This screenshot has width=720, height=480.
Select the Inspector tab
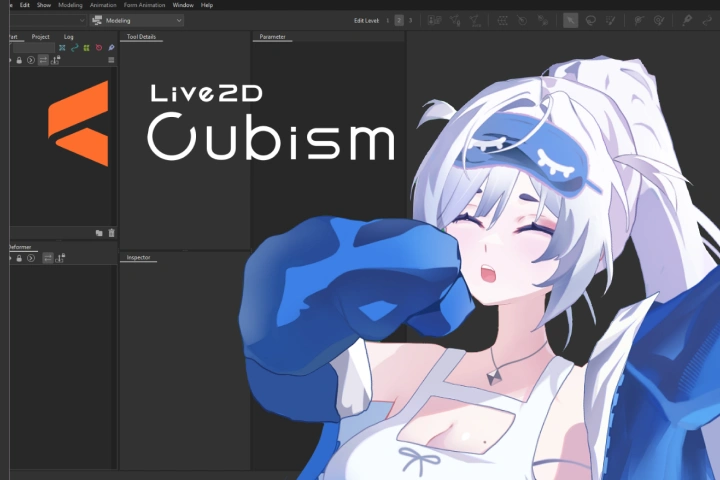click(x=138, y=257)
